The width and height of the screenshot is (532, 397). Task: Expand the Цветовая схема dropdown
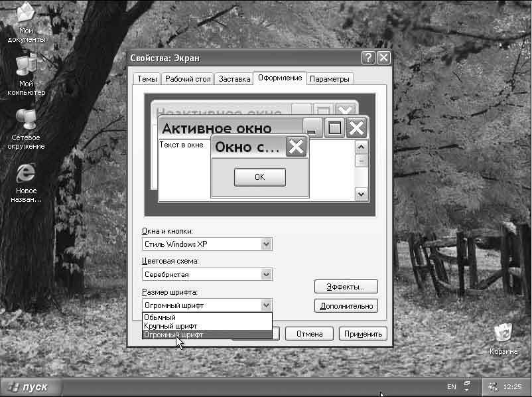pos(266,274)
